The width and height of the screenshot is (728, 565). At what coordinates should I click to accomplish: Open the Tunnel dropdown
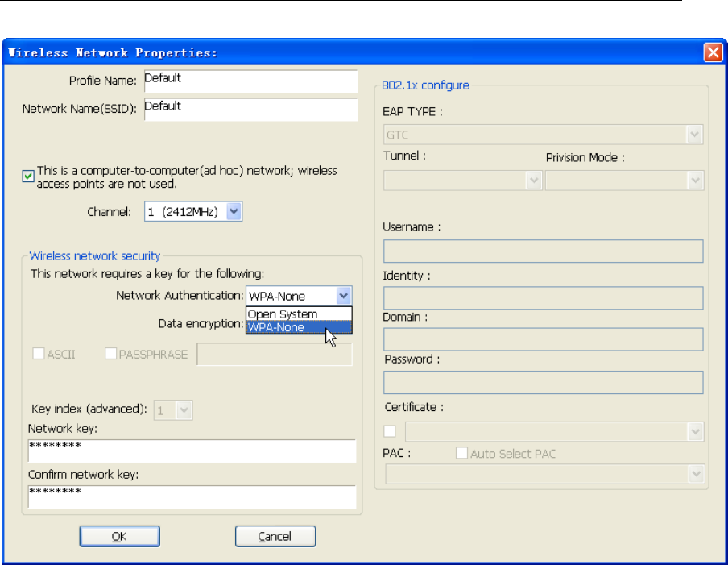(x=534, y=181)
